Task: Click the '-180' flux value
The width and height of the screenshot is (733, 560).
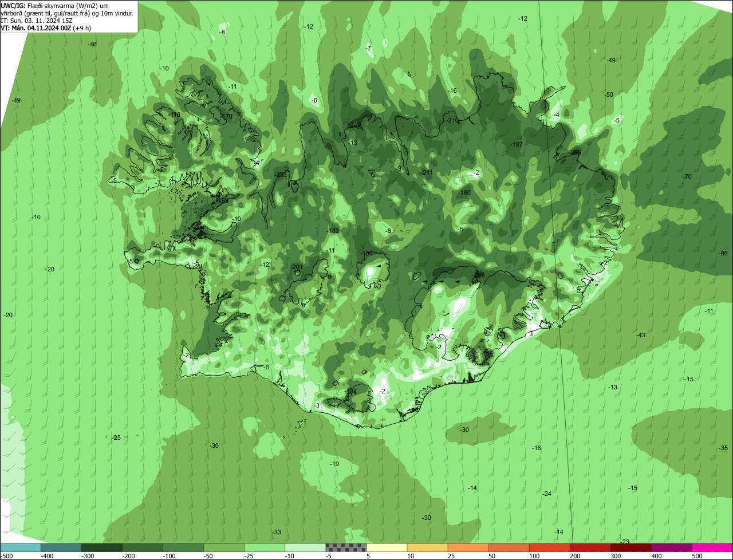Action: tap(464, 192)
